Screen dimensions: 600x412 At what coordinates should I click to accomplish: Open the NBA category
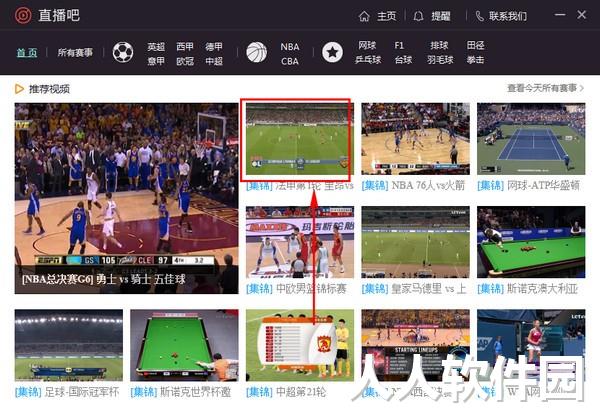[290, 47]
